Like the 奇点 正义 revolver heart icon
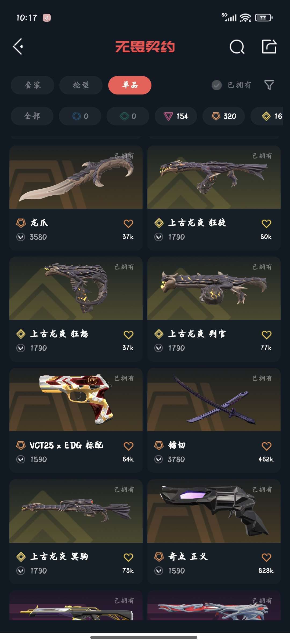This screenshot has width=290, height=644. coord(266,557)
